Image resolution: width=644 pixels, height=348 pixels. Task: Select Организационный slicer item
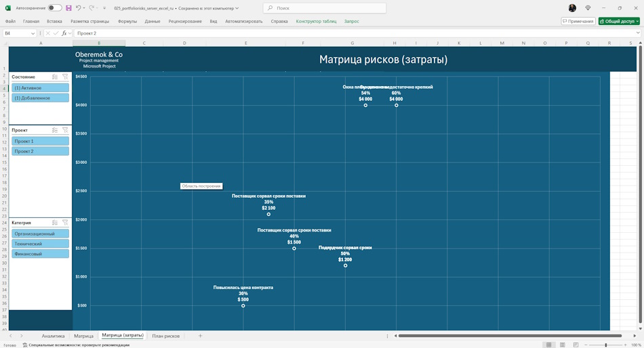point(40,234)
